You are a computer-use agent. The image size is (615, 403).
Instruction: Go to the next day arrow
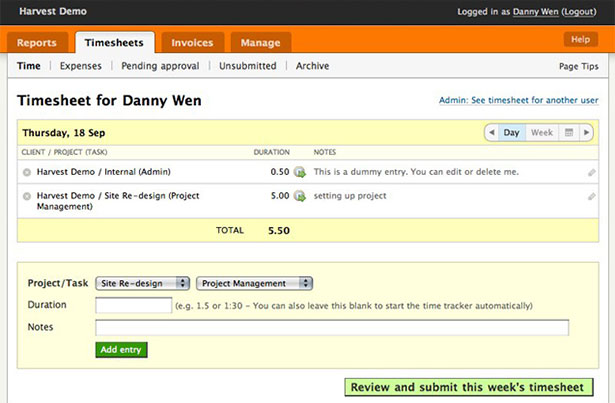tap(586, 133)
